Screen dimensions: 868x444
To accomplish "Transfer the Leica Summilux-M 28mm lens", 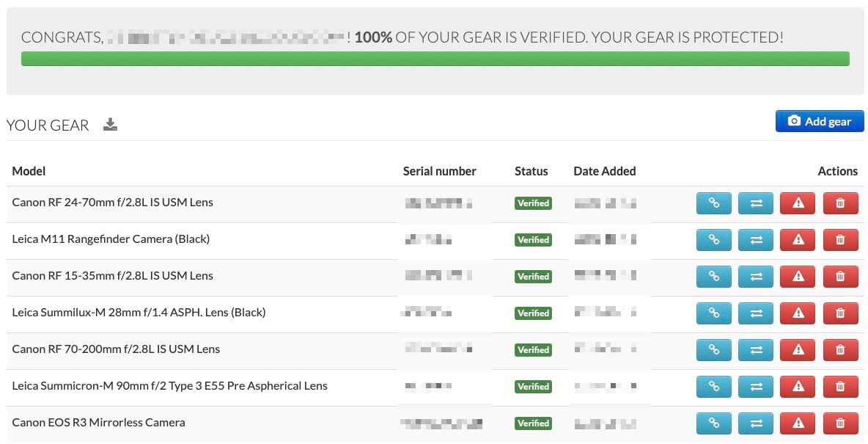I will pyautogui.click(x=756, y=313).
